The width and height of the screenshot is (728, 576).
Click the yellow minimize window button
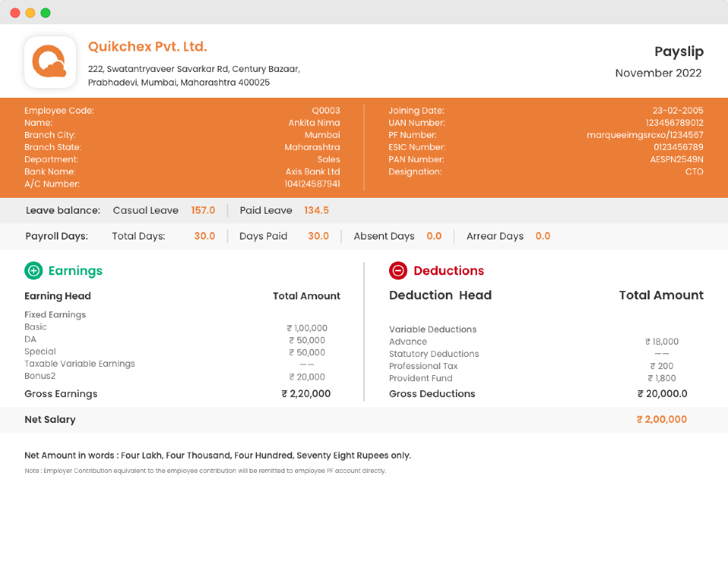point(30,13)
